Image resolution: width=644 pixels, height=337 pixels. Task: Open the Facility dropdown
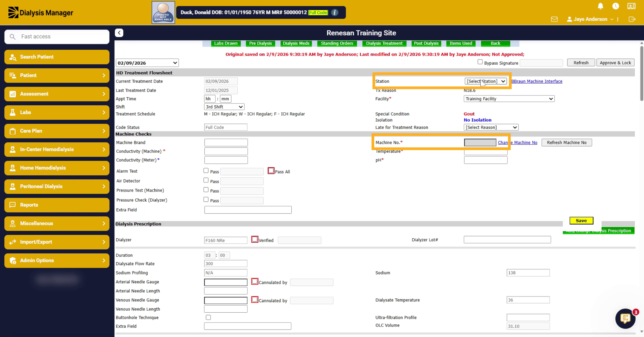pos(509,99)
